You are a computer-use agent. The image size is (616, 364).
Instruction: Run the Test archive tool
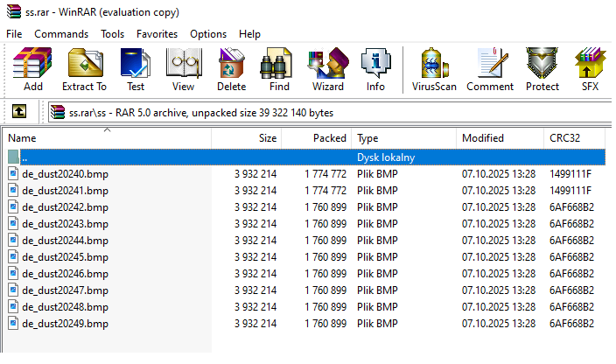click(136, 69)
